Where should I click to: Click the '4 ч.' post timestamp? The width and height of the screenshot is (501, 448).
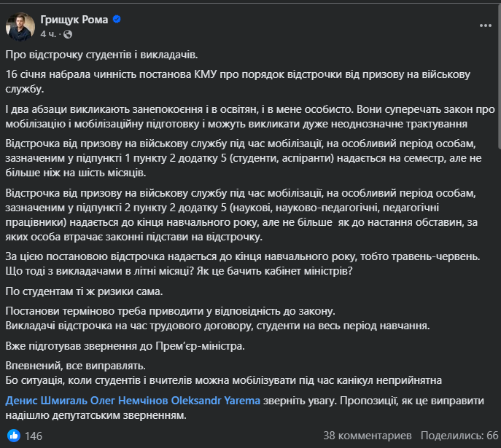click(x=47, y=34)
